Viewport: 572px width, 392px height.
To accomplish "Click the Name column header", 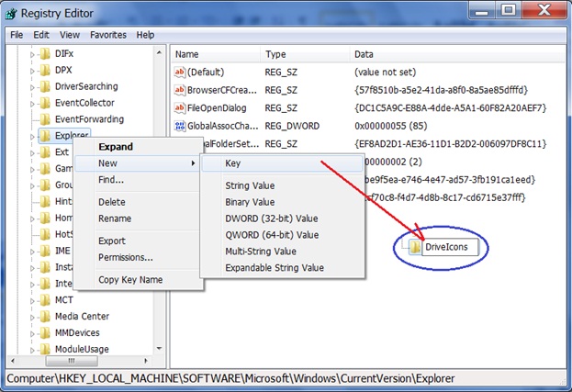I will (216, 54).
